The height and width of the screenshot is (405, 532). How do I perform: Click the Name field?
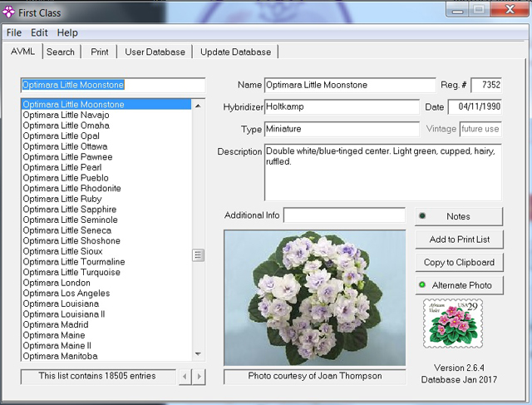click(350, 85)
